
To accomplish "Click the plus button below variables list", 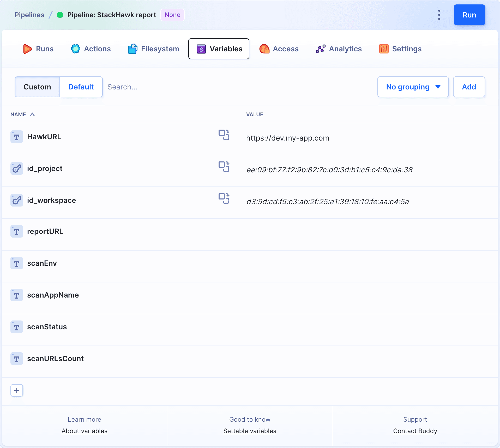I will [x=17, y=390].
